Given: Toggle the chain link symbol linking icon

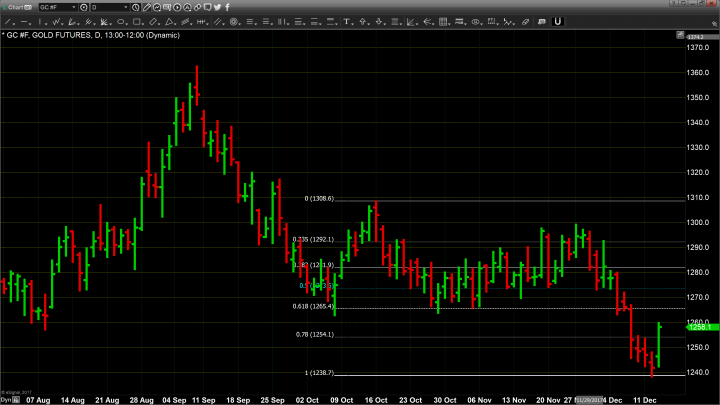Looking at the screenshot, I should click(197, 7).
